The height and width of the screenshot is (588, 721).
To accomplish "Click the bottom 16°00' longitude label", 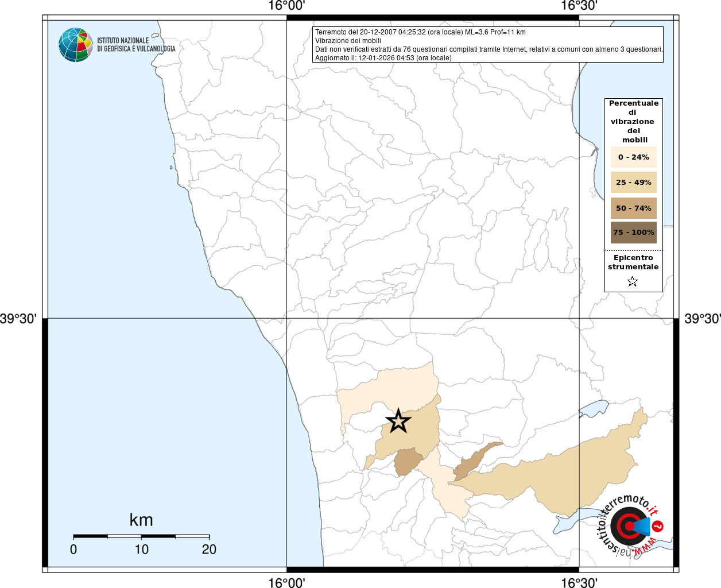I will click(x=286, y=583).
